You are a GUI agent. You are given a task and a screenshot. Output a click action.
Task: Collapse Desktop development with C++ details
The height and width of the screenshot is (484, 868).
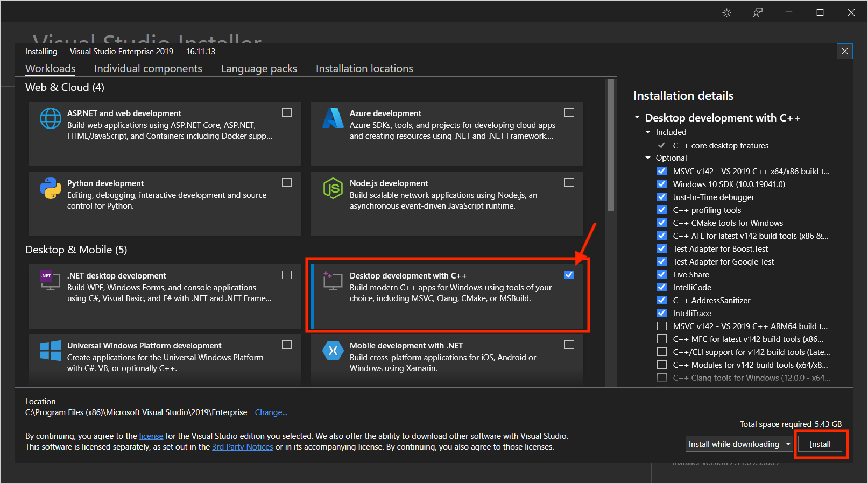click(x=637, y=117)
